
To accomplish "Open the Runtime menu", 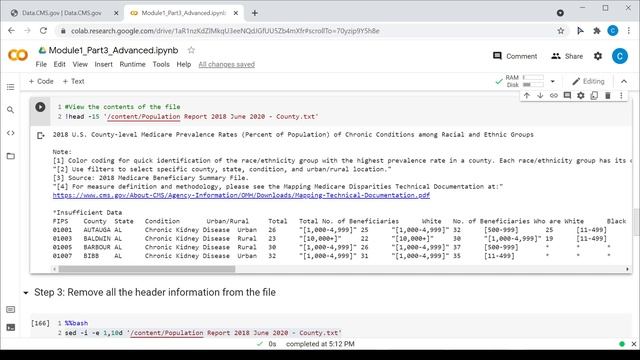I will tap(132, 64).
